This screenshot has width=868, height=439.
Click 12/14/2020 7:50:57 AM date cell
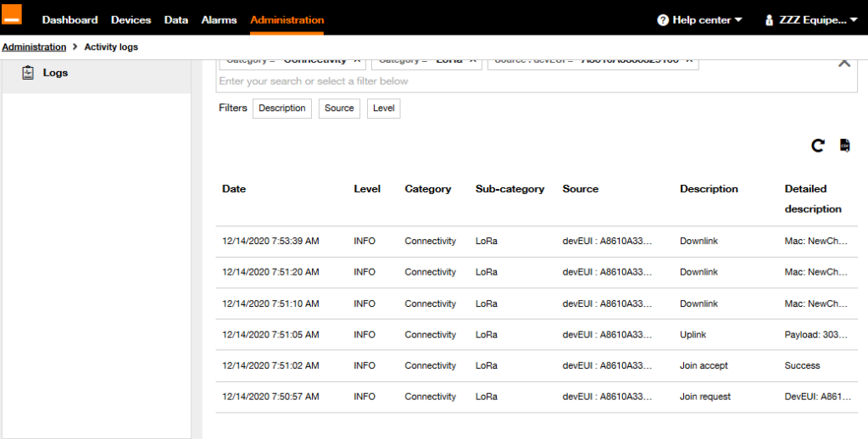(x=270, y=397)
